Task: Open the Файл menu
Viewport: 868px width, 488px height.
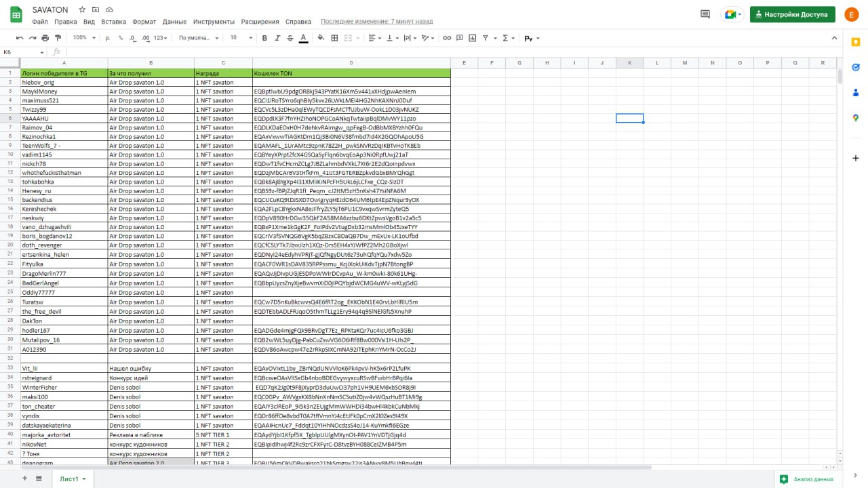Action: tap(39, 22)
